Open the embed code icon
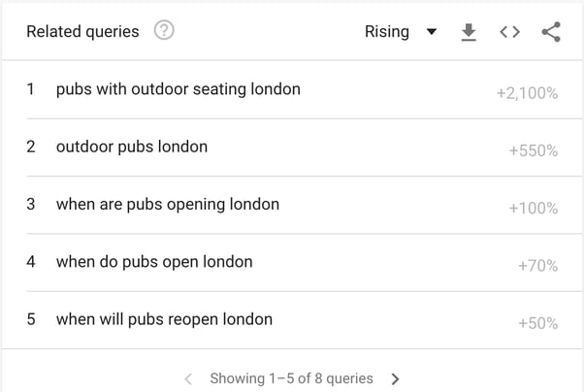Screen dimensions: 584x392 [509, 32]
